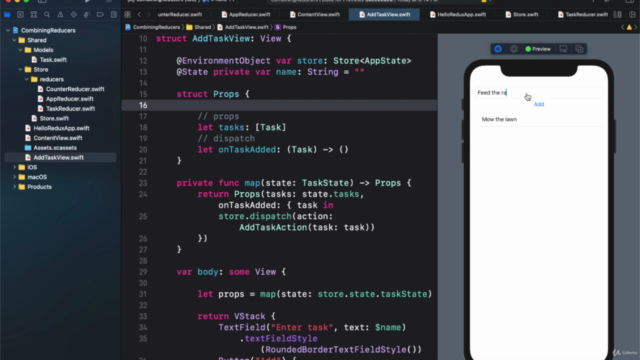Go forward in editor history
Image resolution: width=640 pixels, height=360 pixels.
(x=149, y=15)
